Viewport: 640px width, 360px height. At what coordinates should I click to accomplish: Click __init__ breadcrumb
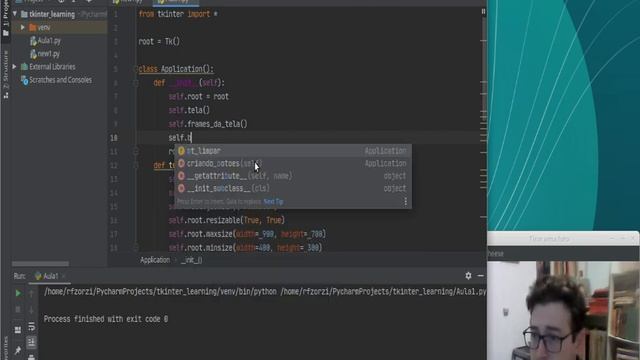tap(191, 260)
